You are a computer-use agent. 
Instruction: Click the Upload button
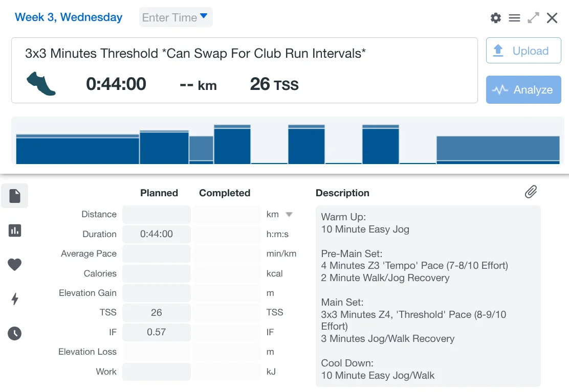click(x=523, y=51)
